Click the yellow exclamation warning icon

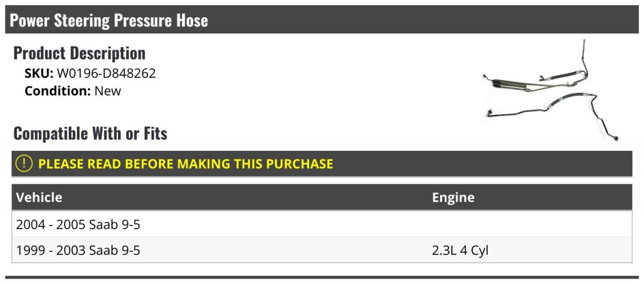pyautogui.click(x=25, y=163)
